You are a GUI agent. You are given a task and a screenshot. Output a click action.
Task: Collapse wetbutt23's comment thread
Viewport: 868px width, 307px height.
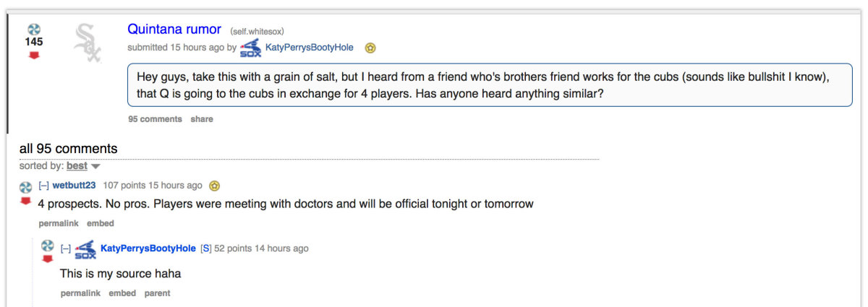point(43,186)
